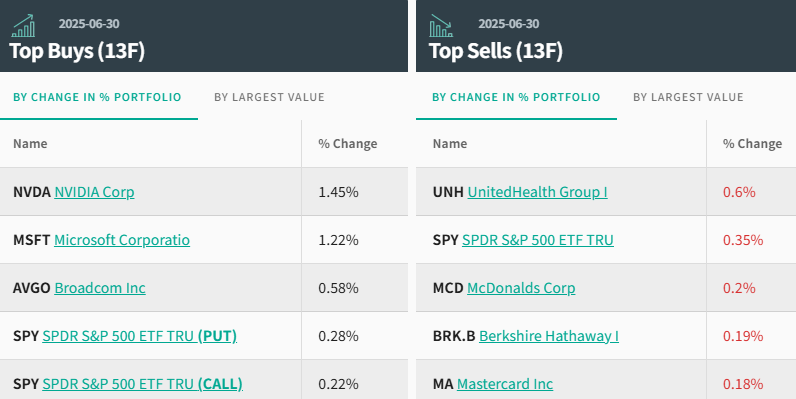Select Top Sells By Largest Value tab
The height and width of the screenshot is (399, 796).
click(688, 97)
